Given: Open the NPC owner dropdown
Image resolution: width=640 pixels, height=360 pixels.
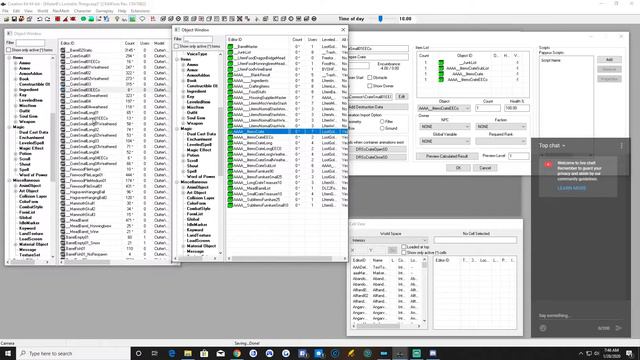Looking at the screenshot, I should click(444, 127).
